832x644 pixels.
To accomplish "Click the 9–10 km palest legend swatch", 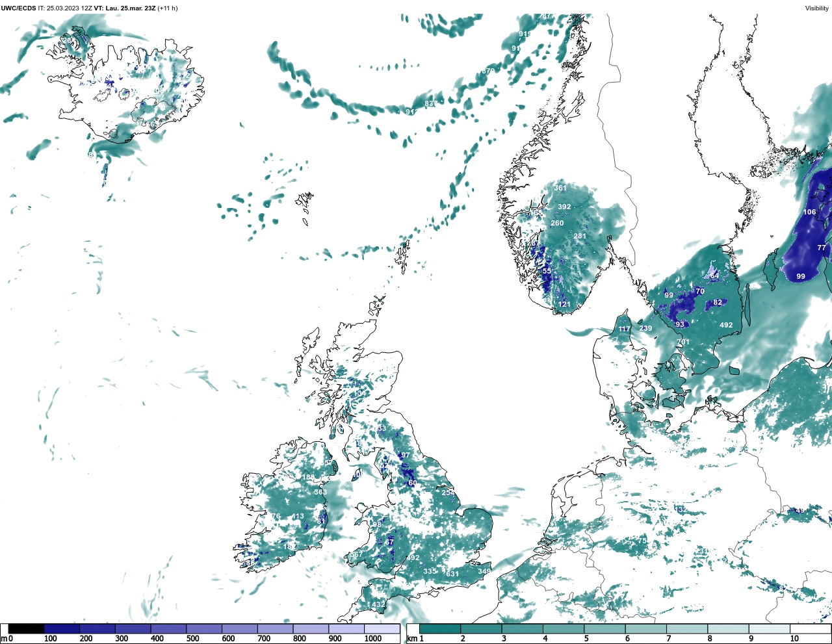I will 770,629.
